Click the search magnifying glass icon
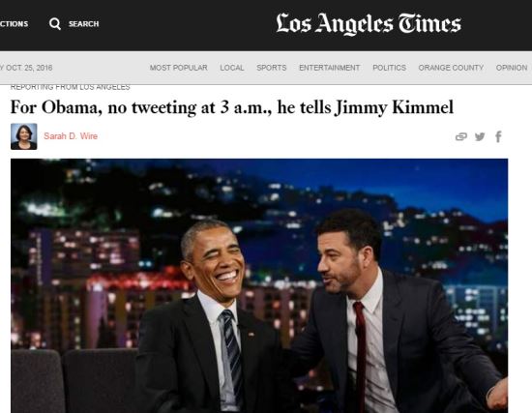The image size is (532, 413). tap(55, 24)
